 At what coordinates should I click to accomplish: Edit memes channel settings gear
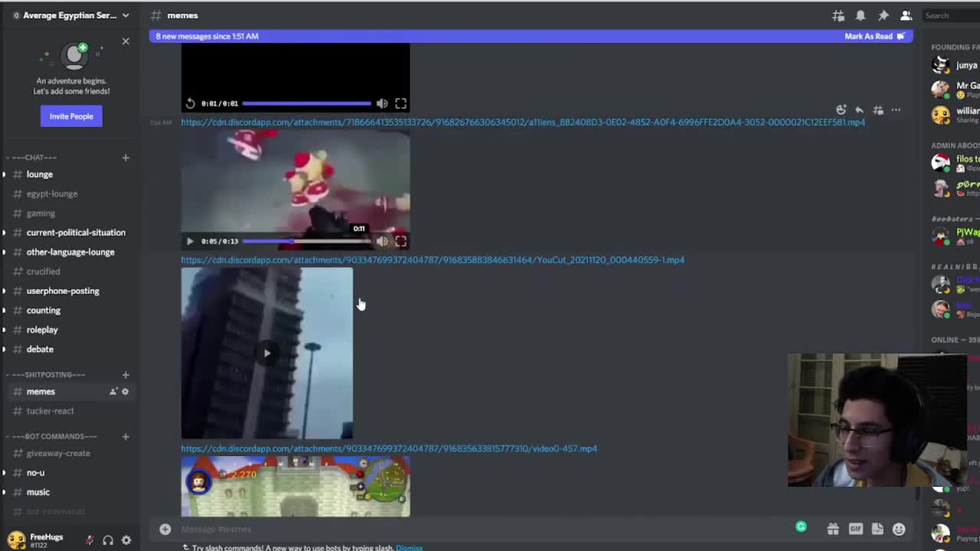point(126,392)
